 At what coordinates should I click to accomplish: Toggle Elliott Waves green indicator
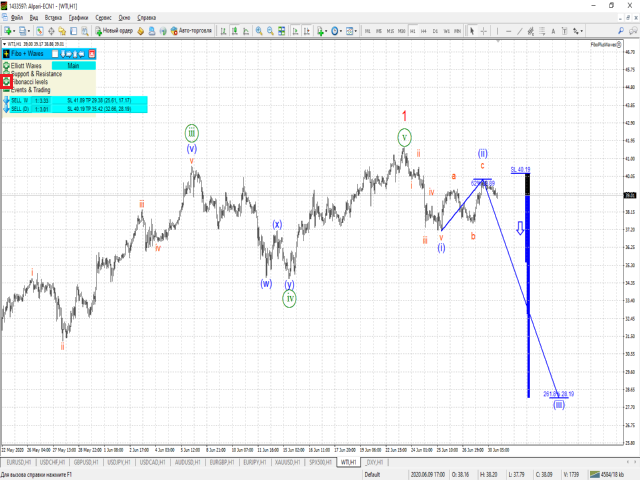pos(6,66)
